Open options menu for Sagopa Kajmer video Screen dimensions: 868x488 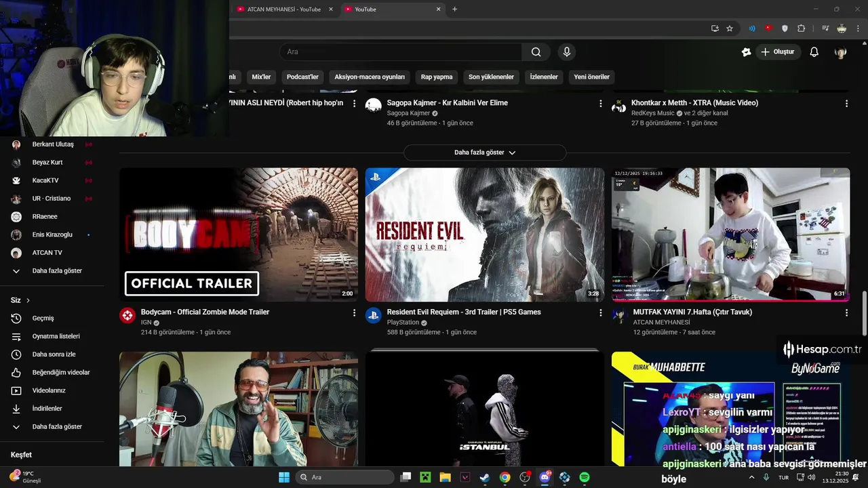[x=600, y=103]
